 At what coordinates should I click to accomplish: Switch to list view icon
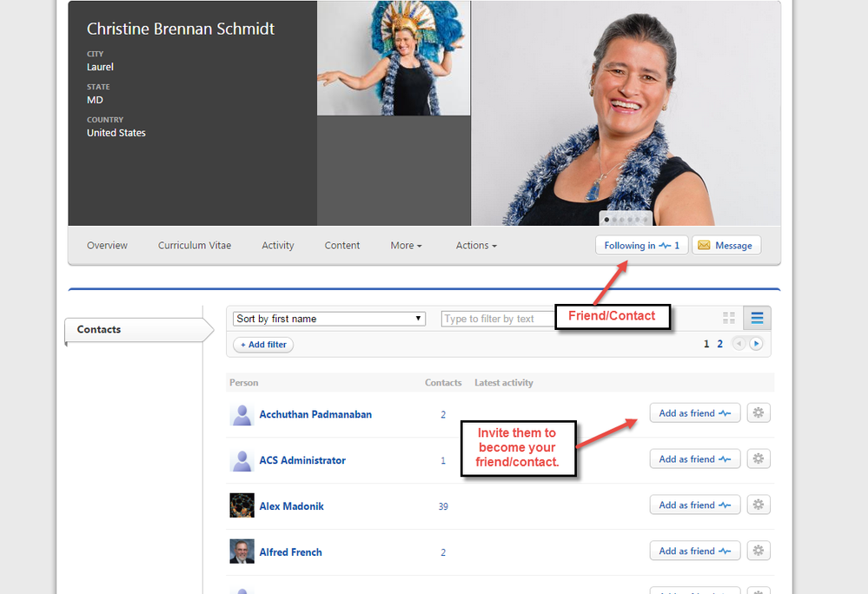pyautogui.click(x=757, y=319)
